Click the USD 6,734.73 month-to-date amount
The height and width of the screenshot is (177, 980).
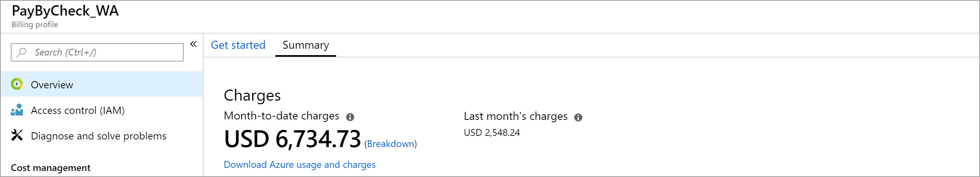pyautogui.click(x=292, y=139)
